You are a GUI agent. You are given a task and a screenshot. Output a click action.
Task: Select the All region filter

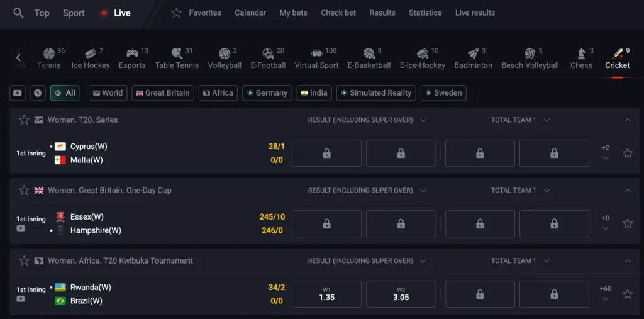(65, 93)
